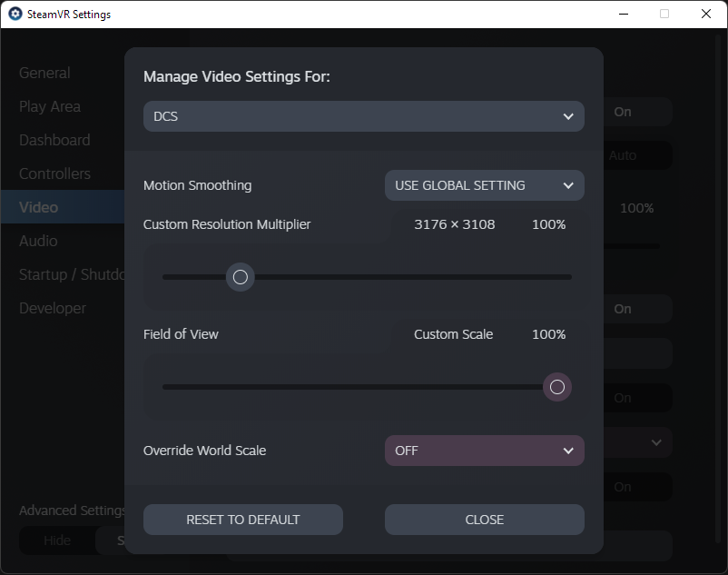728x575 pixels.
Task: Click the Custom Resolution Multiplier slider handle
Action: point(240,277)
